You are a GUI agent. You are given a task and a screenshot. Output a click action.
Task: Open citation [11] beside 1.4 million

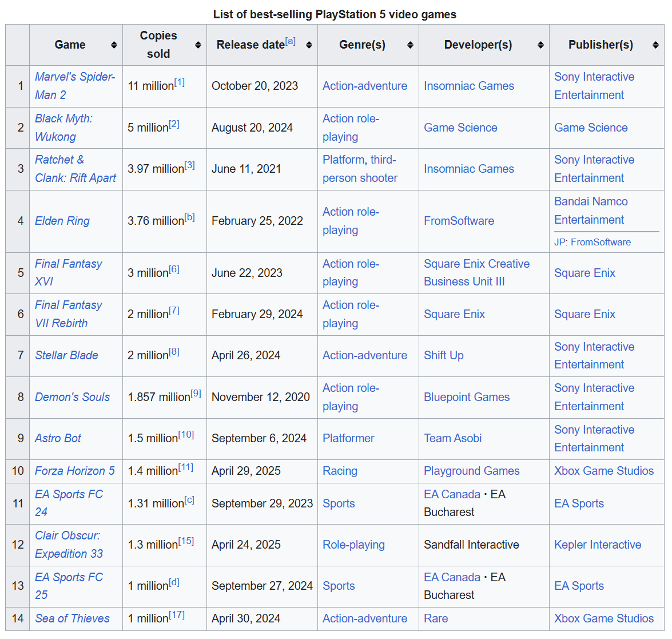coord(185,467)
